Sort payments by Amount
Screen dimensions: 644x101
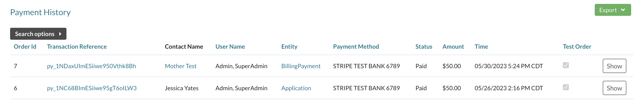point(453,47)
